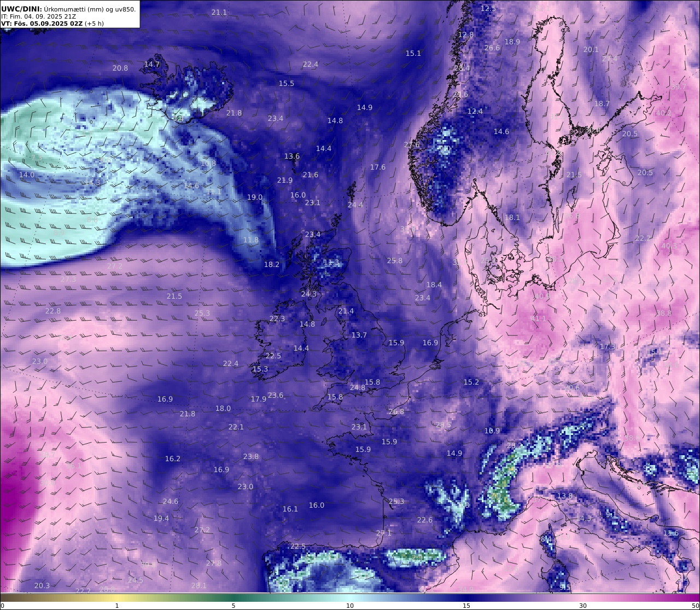Click the 24.8 value on the map
Image resolution: width=700 pixels, height=610 pixels.
(x=358, y=387)
